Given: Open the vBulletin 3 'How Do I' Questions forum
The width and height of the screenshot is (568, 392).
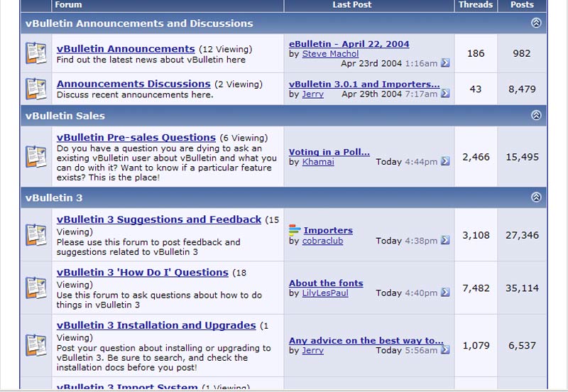Looking at the screenshot, I should 142,273.
